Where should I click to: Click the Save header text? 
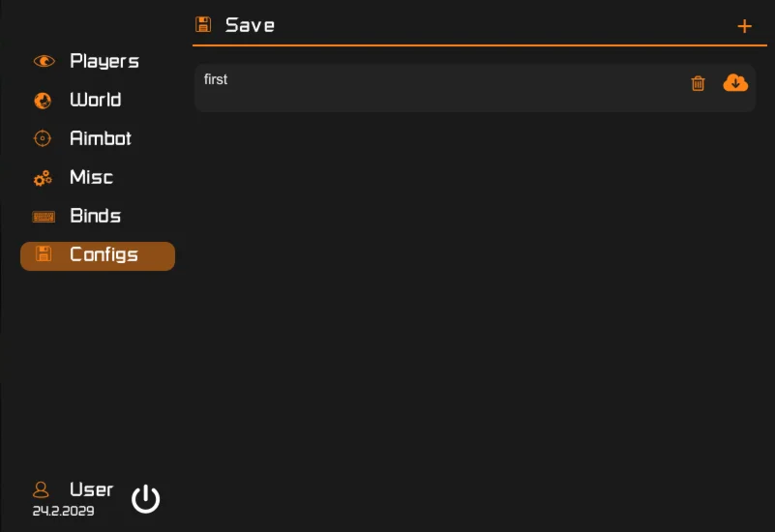[250, 25]
